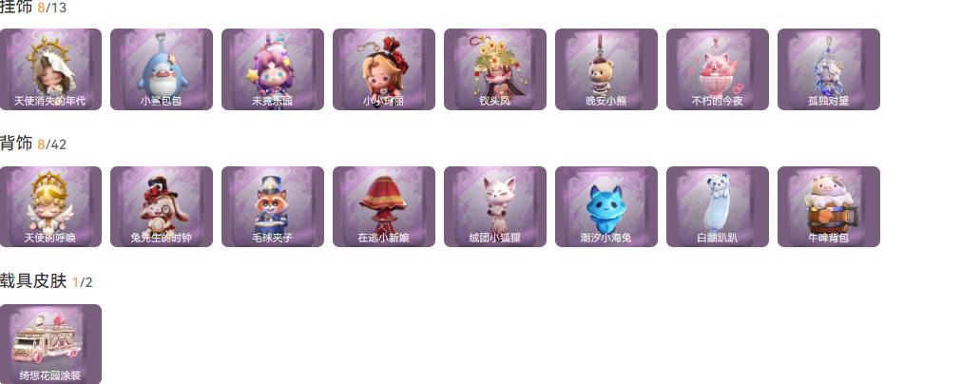Pick the 绒团小狐狸 fox accessory
The width and height of the screenshot is (980, 384).
pos(495,207)
